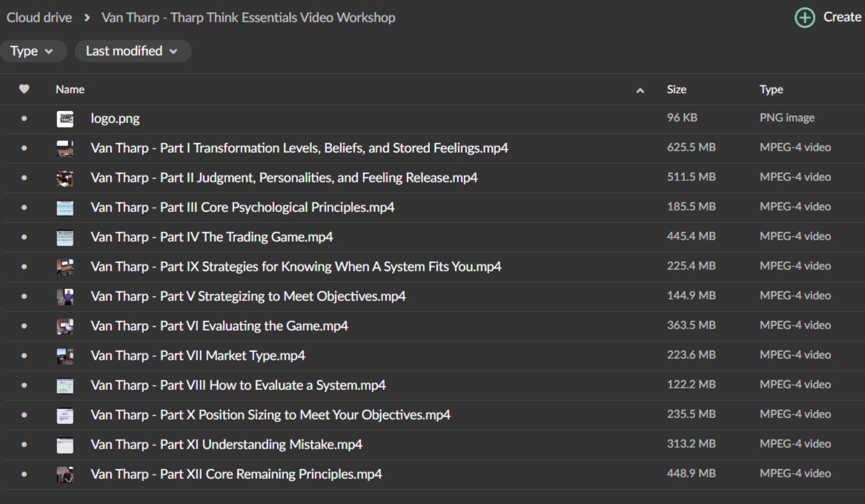865x504 pixels.
Task: Click thumbnail of Part VI Evaluating the Game
Action: (65, 326)
